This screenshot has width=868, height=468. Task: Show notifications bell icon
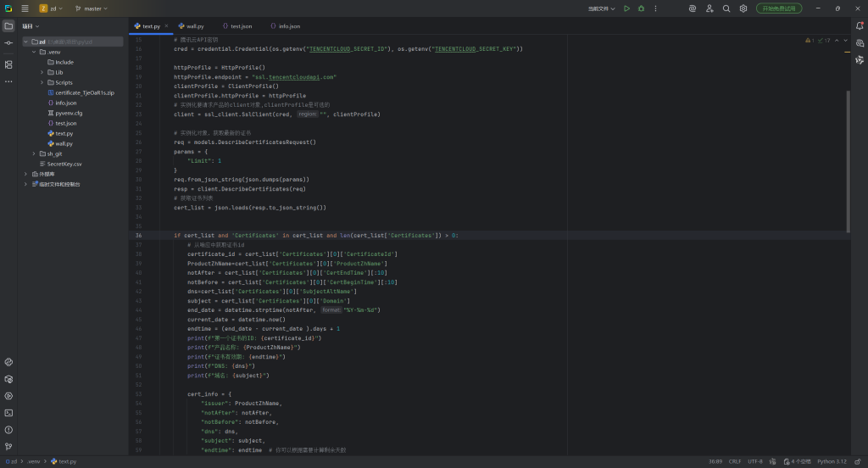(859, 26)
